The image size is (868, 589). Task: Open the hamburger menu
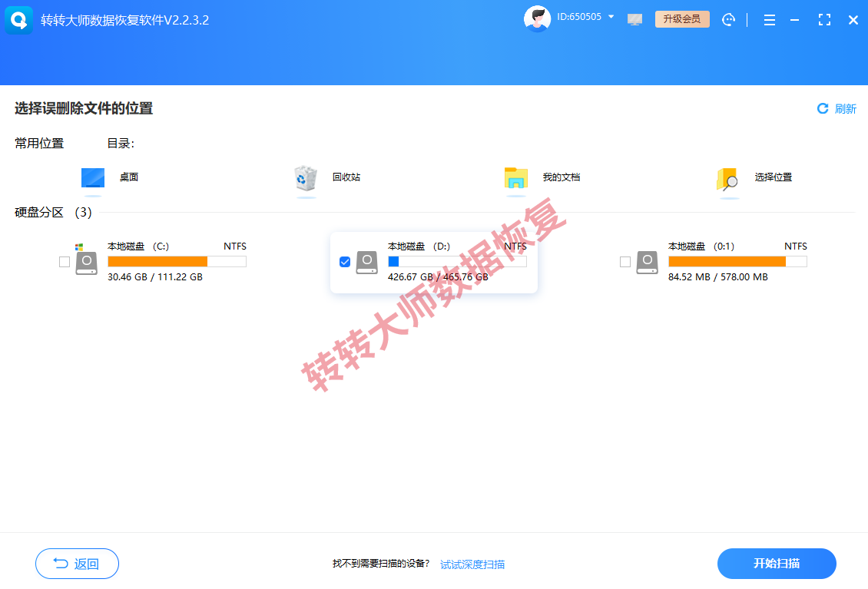[769, 20]
